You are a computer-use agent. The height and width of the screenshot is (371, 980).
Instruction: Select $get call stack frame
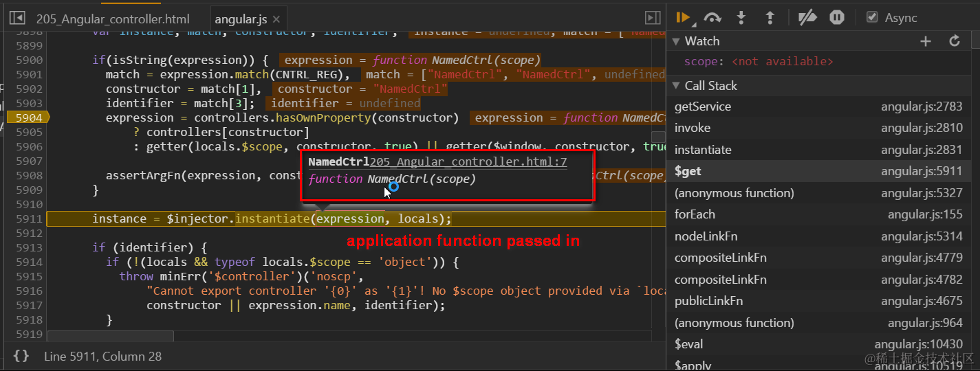pos(818,171)
